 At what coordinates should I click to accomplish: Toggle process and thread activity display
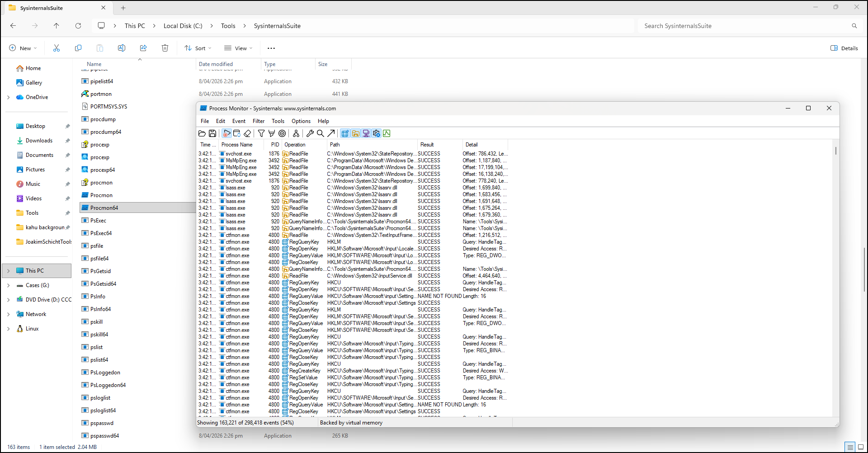[377, 133]
